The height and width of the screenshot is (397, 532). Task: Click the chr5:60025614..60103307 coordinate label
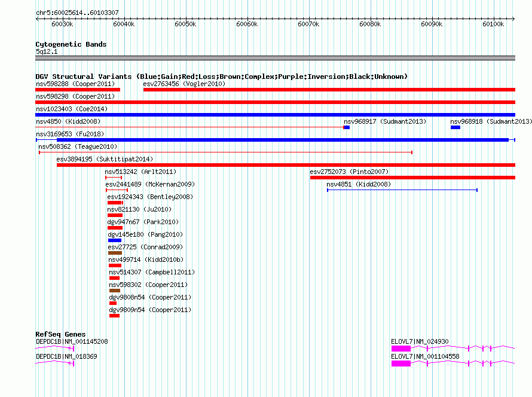[x=77, y=13]
